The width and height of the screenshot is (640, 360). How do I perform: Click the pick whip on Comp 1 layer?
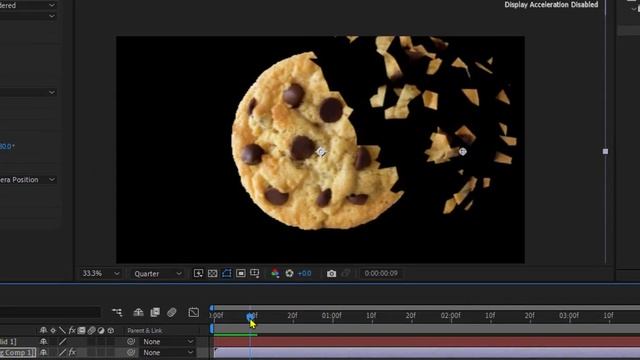(131, 352)
